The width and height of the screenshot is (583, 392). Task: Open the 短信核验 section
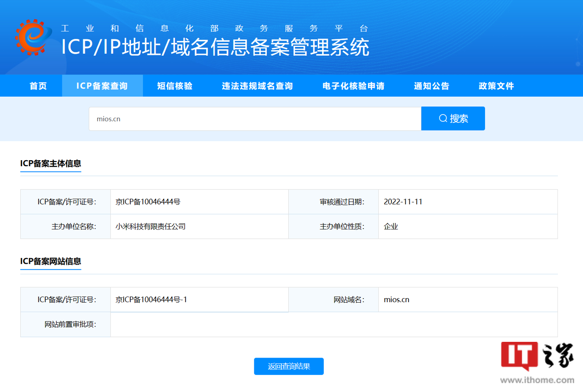point(174,85)
